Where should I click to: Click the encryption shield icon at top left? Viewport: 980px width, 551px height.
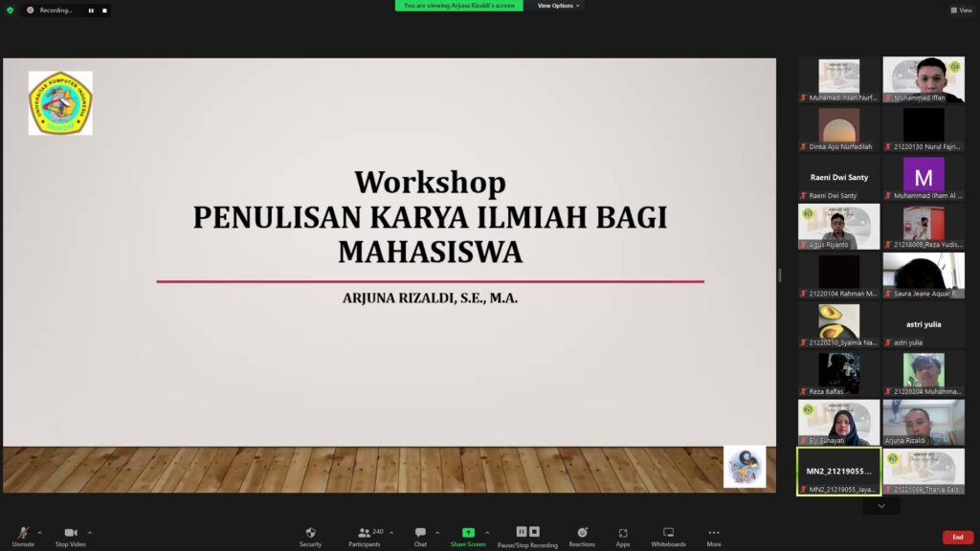click(11, 11)
